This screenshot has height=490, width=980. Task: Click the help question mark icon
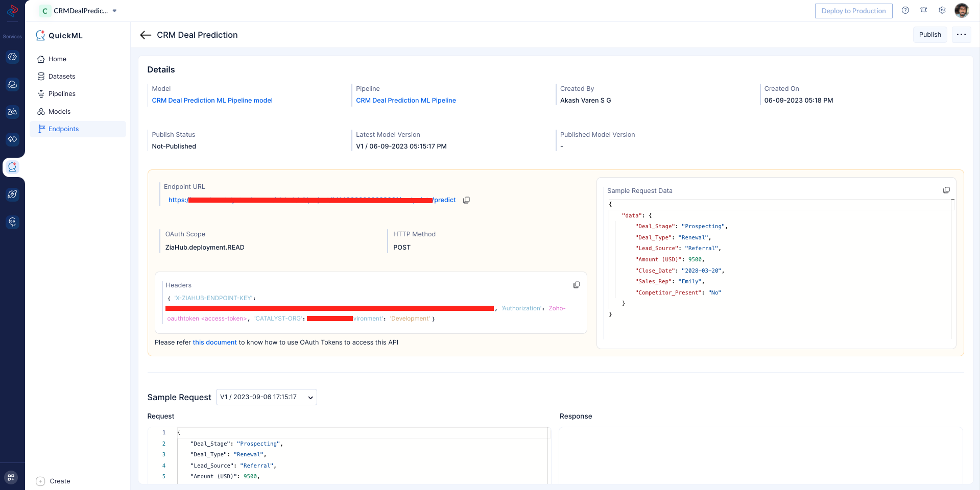[905, 10]
